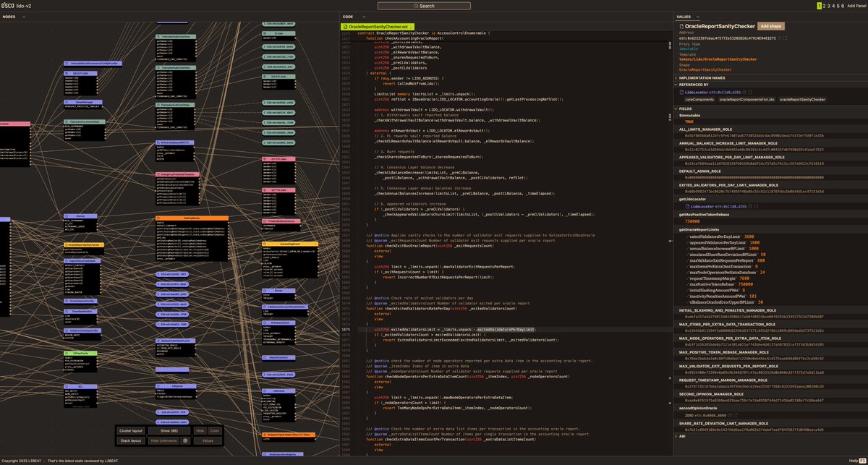868x465 pixels.
Task: Copy the contract address icon
Action: pos(780,38)
